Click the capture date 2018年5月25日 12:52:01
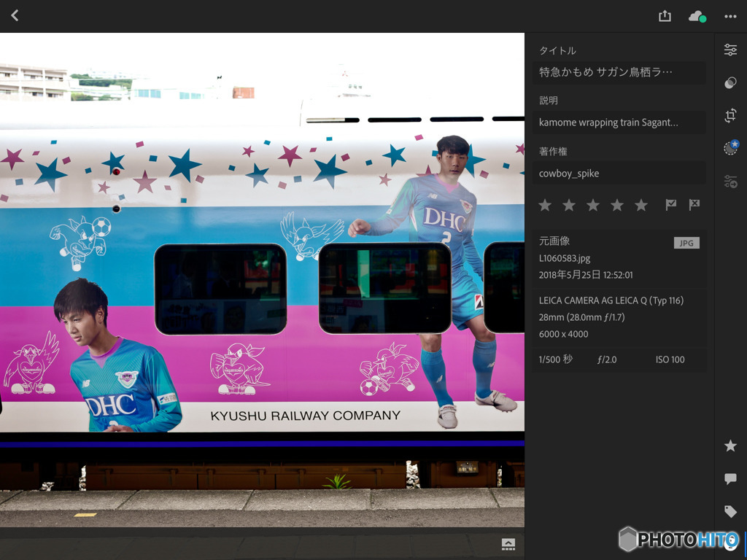This screenshot has height=560, width=747. coord(586,275)
